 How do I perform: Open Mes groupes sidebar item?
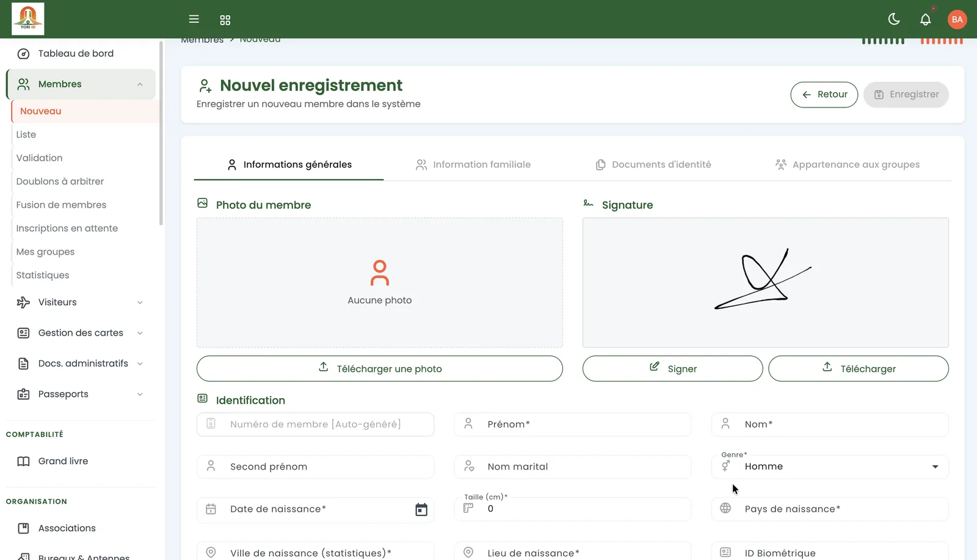(x=84, y=252)
